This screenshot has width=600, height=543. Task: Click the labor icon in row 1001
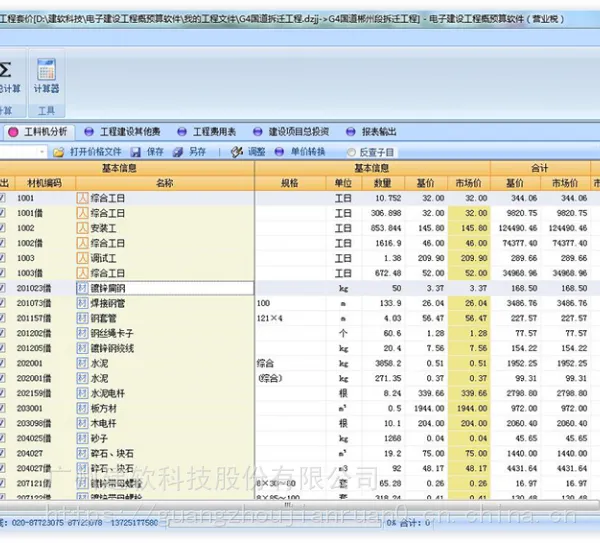(82, 198)
